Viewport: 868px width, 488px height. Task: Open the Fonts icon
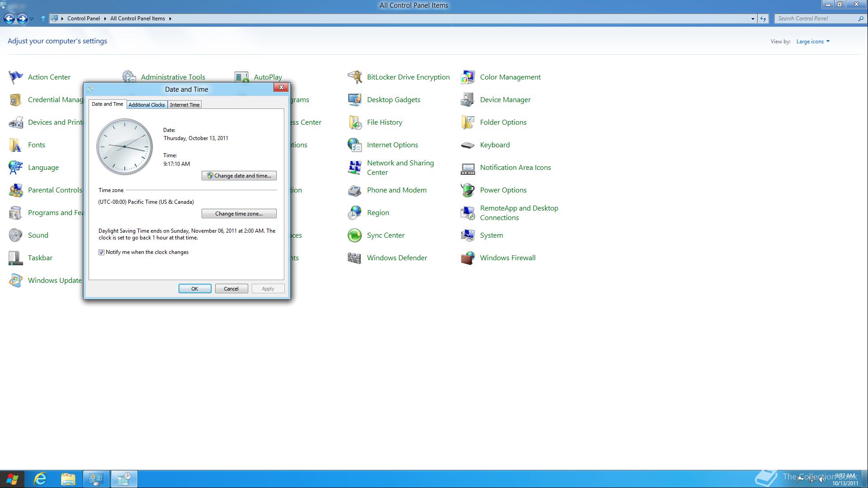coord(16,145)
